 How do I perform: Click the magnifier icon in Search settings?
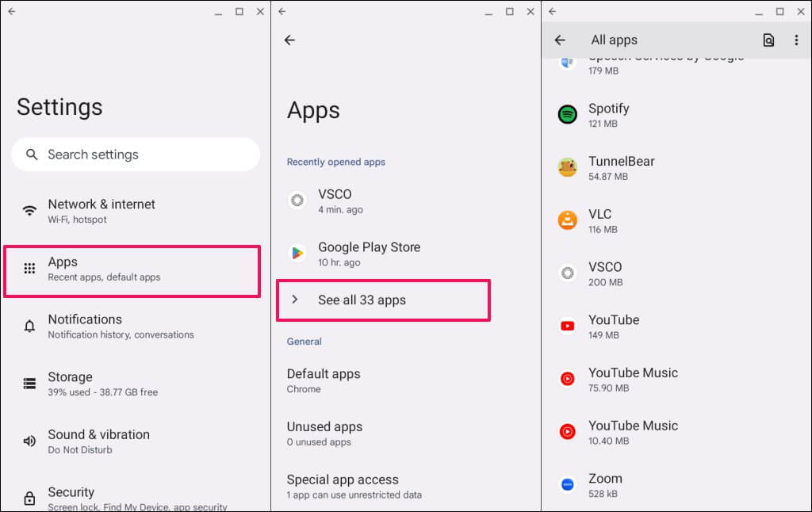[x=32, y=155]
